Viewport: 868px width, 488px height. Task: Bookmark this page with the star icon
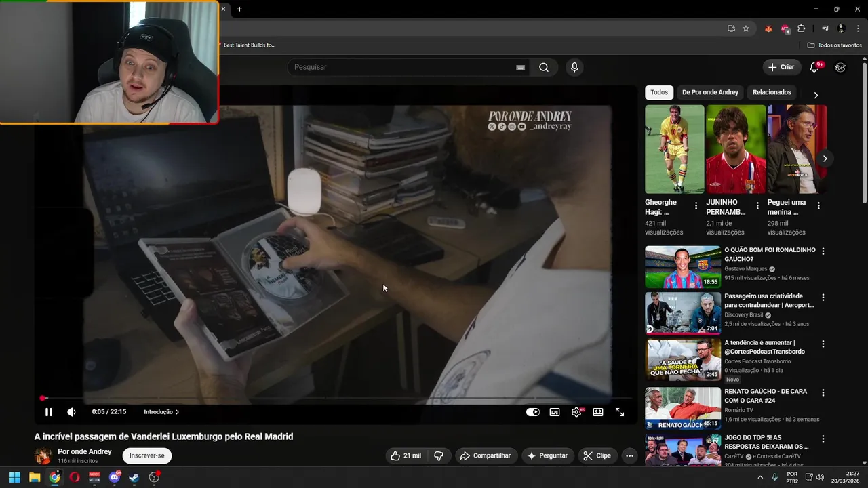tap(746, 28)
